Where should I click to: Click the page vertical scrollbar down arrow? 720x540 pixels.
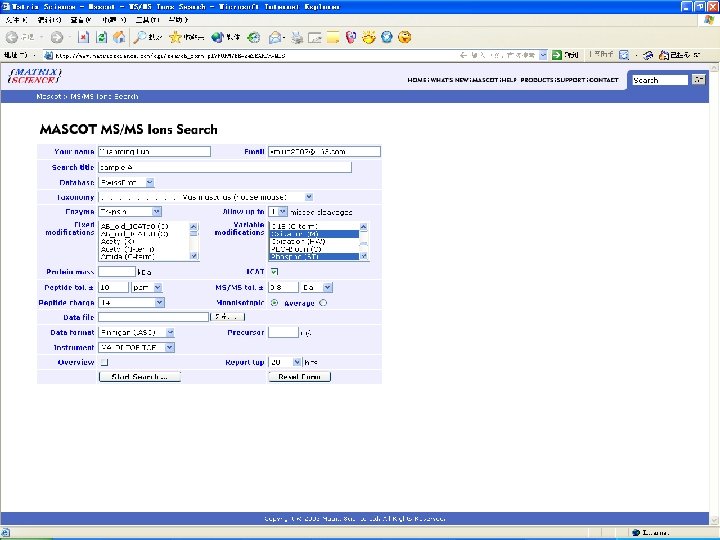(714, 520)
